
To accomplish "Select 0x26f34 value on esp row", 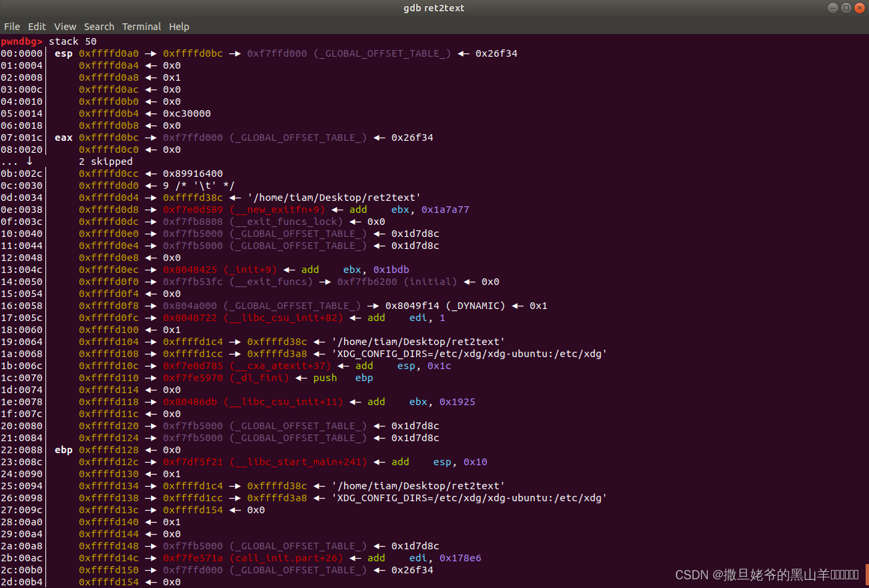I will click(496, 53).
